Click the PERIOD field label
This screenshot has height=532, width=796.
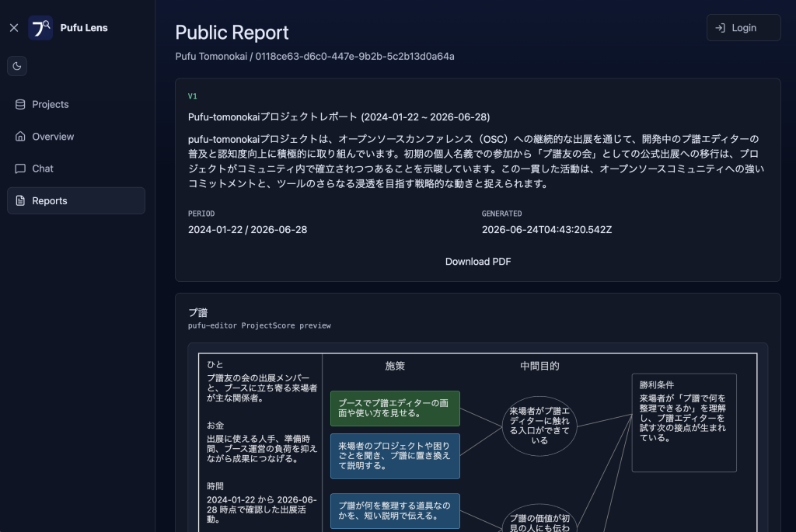click(x=201, y=214)
